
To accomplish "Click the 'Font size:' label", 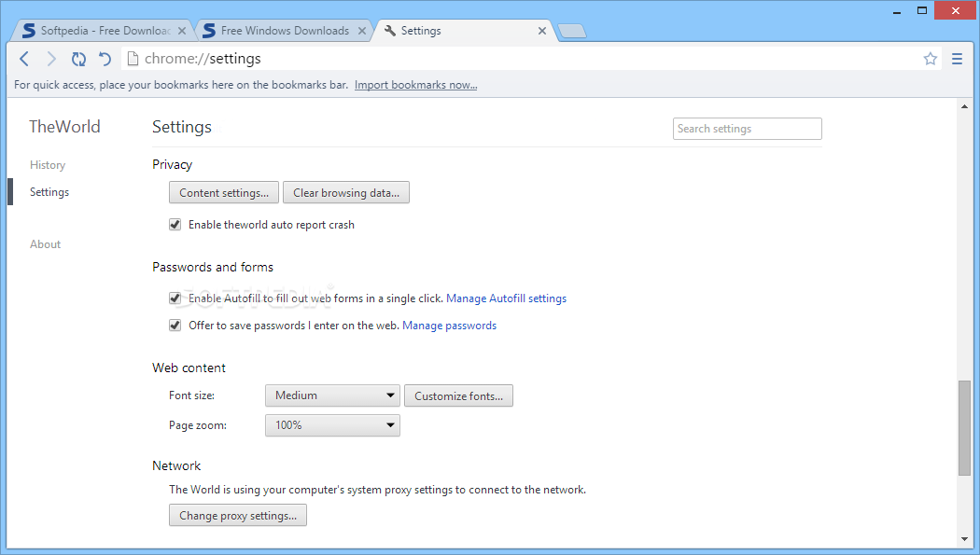I will [192, 395].
